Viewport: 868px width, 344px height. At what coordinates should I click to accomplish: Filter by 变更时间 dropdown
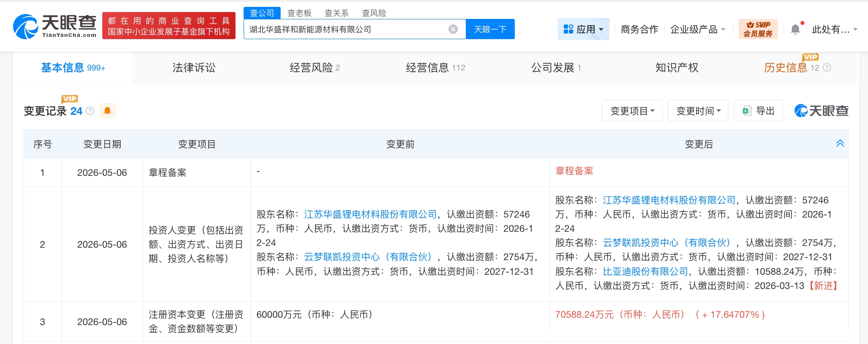coord(698,111)
